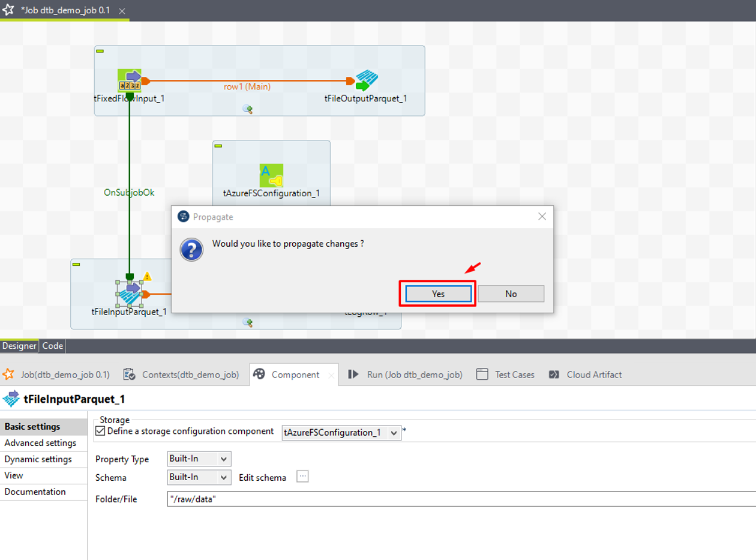Select the OnSubjobOk trigger label

129,193
